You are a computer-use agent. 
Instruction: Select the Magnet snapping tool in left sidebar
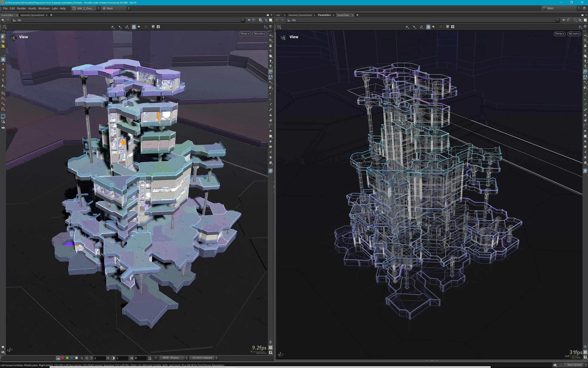pos(3,109)
